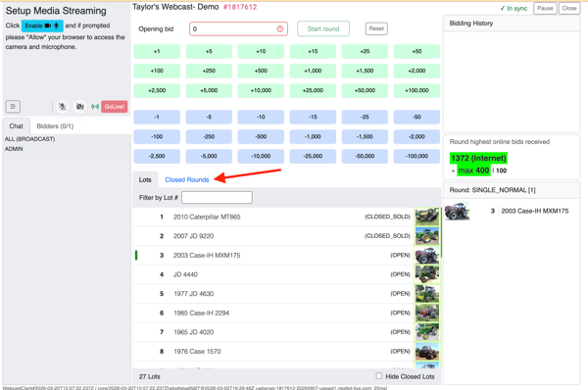Subtract -50 from the bid
Image resolution: width=588 pixels, height=390 pixels.
click(416, 117)
